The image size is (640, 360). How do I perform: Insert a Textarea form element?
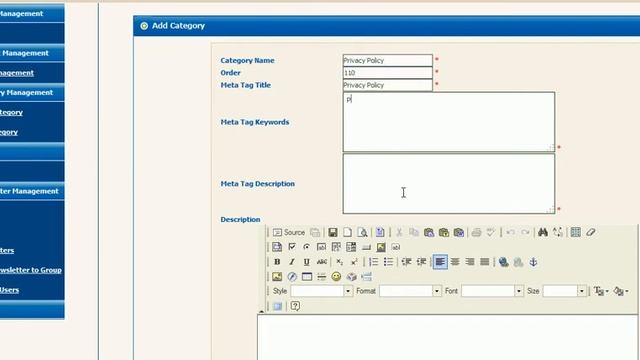(336, 247)
